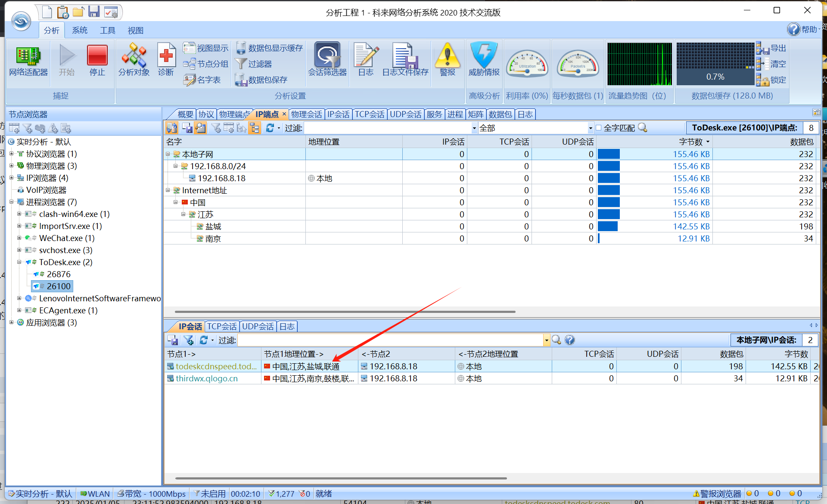Expand the 协议浏览器 (1) tree node
The image size is (827, 504).
(x=12, y=154)
